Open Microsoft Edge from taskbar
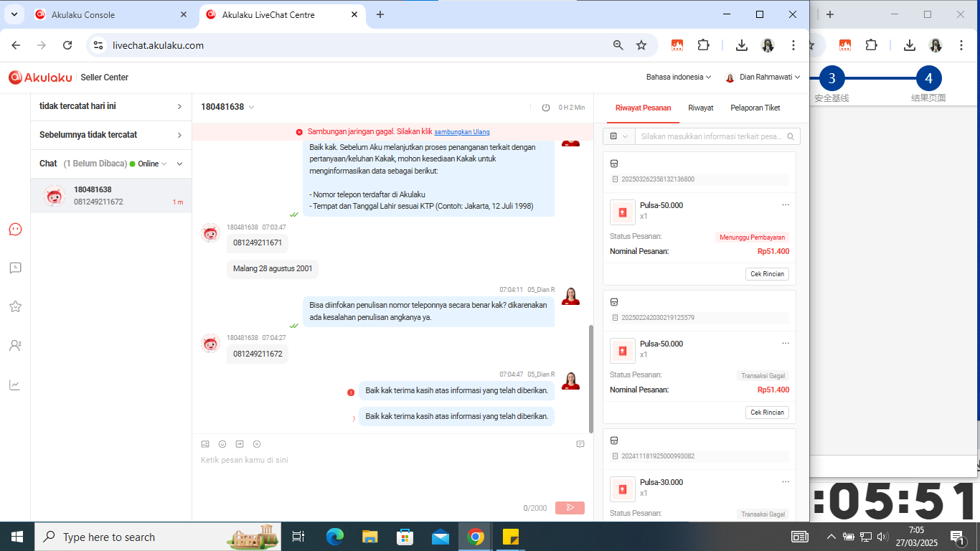Screen dimensions: 980x551 click(335, 537)
